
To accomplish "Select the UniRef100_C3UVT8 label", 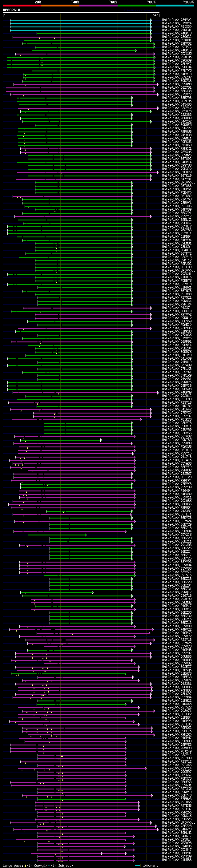I will click(x=177, y=423).
